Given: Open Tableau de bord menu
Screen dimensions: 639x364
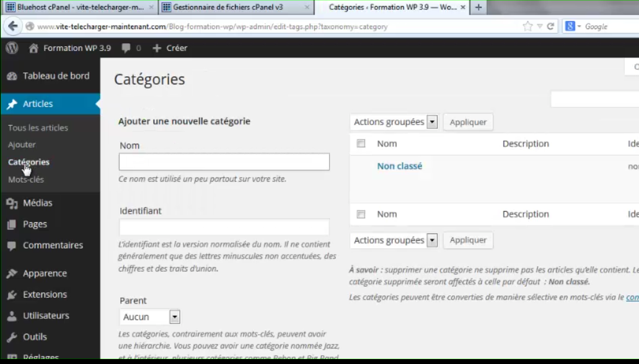Looking at the screenshot, I should point(56,76).
